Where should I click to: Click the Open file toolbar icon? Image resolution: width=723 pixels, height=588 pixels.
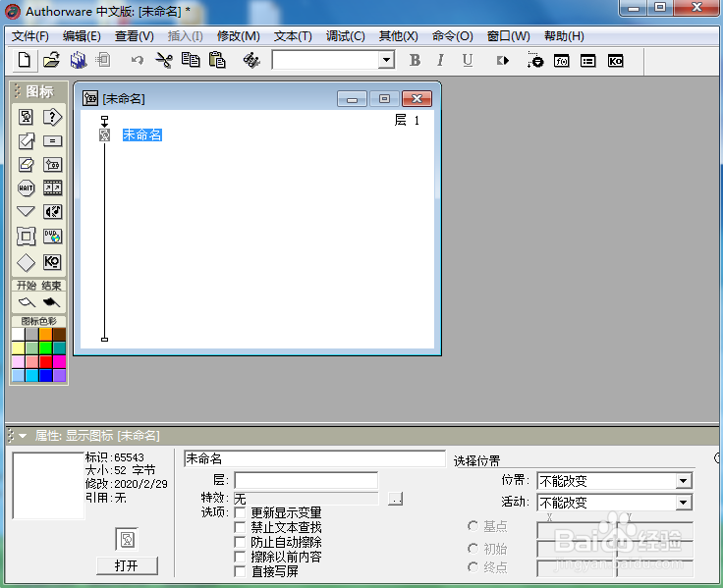(52, 60)
